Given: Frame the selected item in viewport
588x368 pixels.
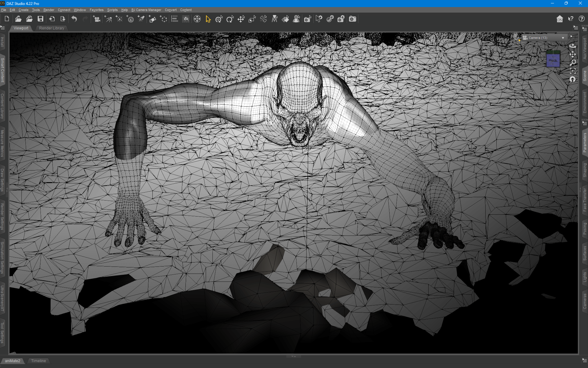Looking at the screenshot, I should pyautogui.click(x=572, y=71).
